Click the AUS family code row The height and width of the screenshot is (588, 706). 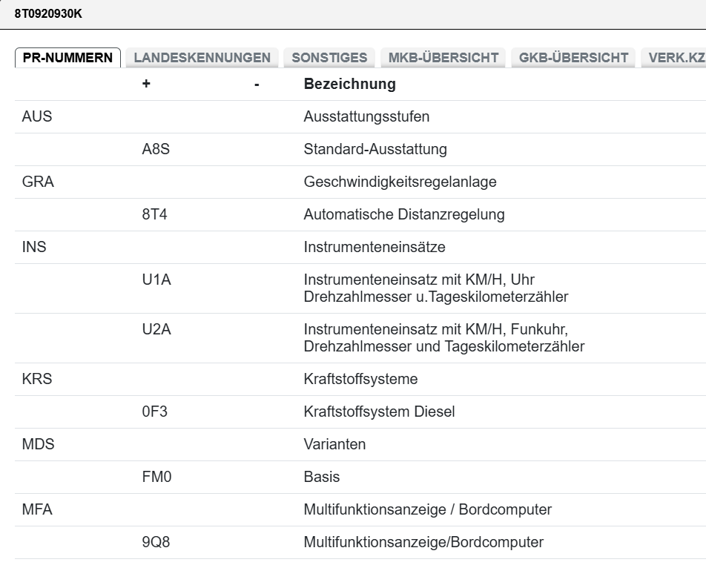37,116
